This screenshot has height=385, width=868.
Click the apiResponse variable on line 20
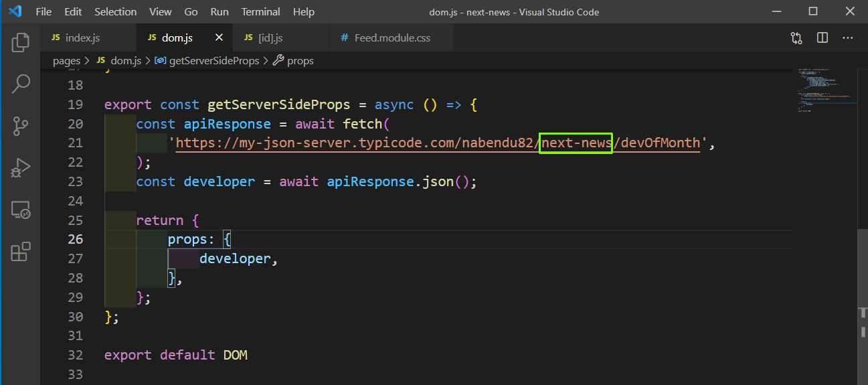[227, 125]
